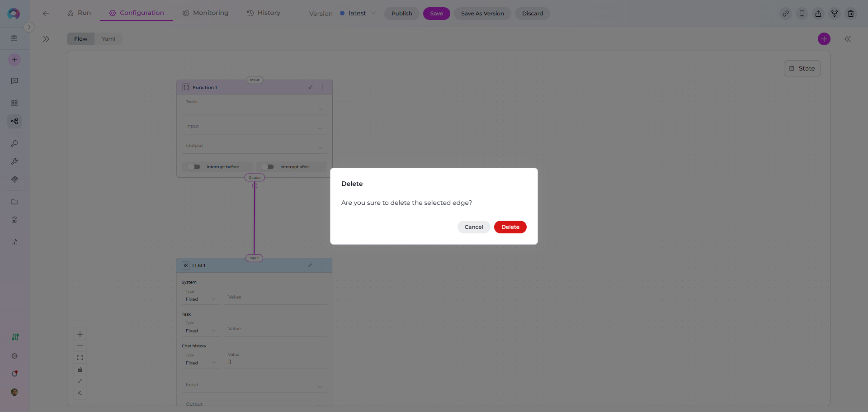Switch to the Yaml view tab

(x=108, y=39)
